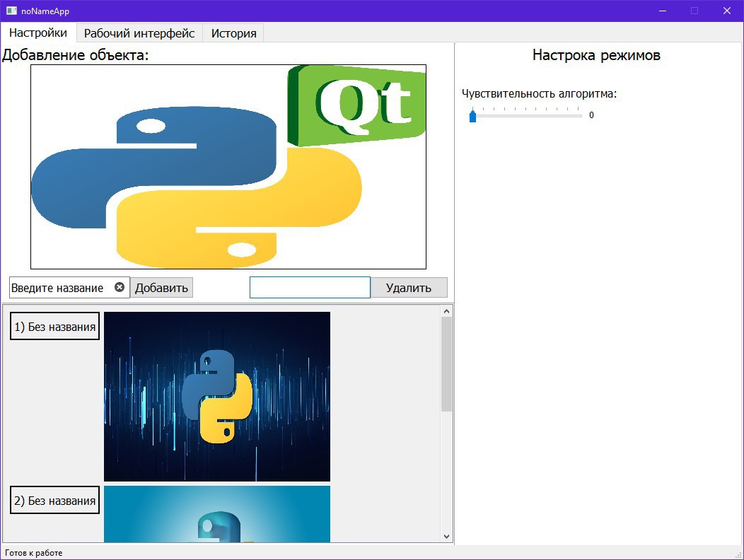Click the Python Qt preview image
744x560 pixels.
[228, 167]
